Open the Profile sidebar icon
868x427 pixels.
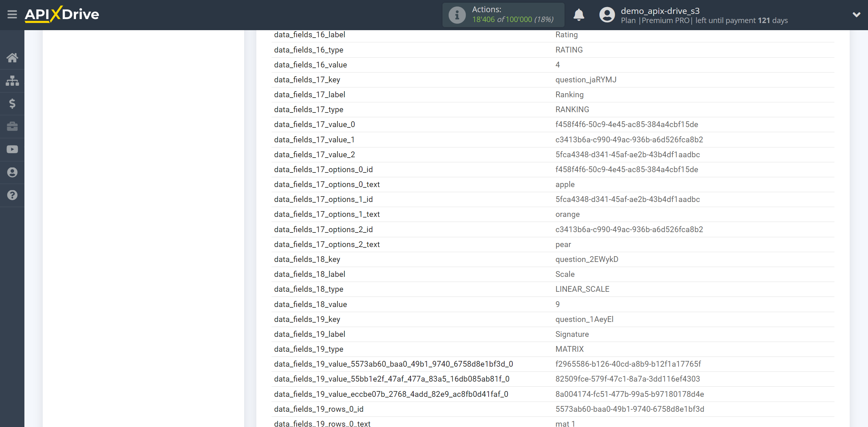tap(12, 172)
